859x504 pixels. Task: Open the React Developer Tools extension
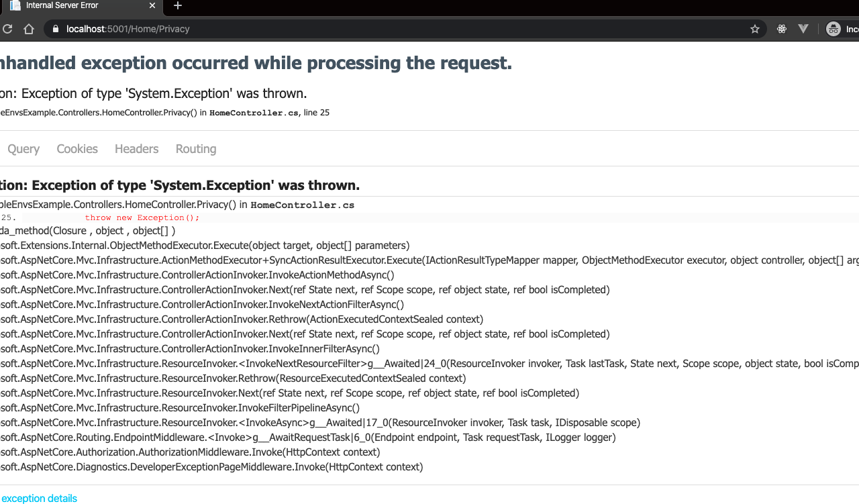click(782, 29)
